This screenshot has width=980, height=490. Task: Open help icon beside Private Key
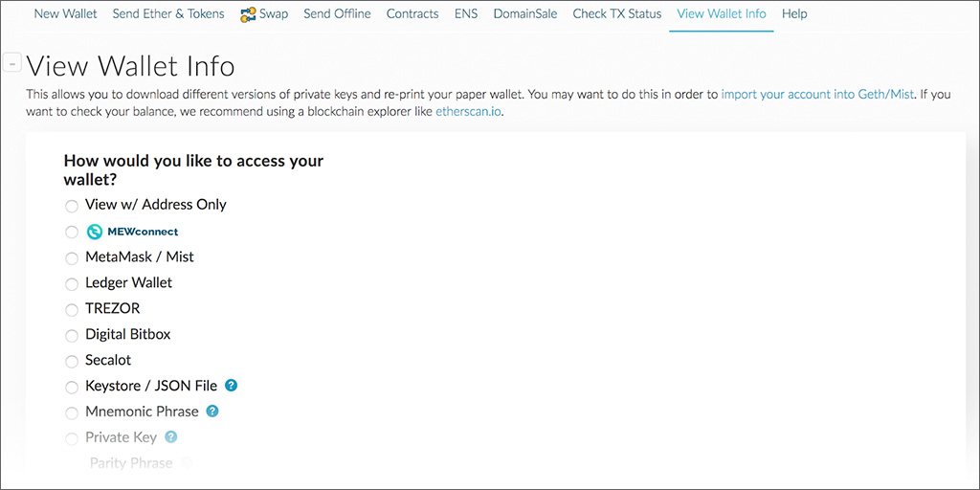(x=171, y=436)
